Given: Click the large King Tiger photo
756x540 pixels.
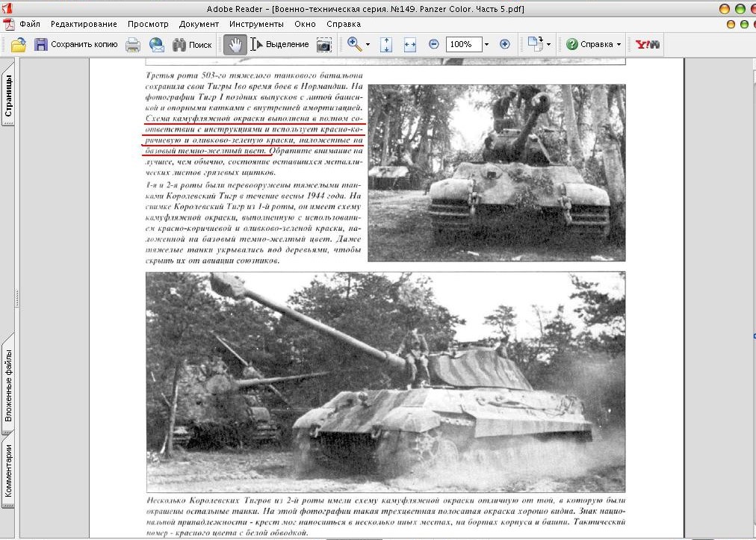Looking at the screenshot, I should (385, 382).
